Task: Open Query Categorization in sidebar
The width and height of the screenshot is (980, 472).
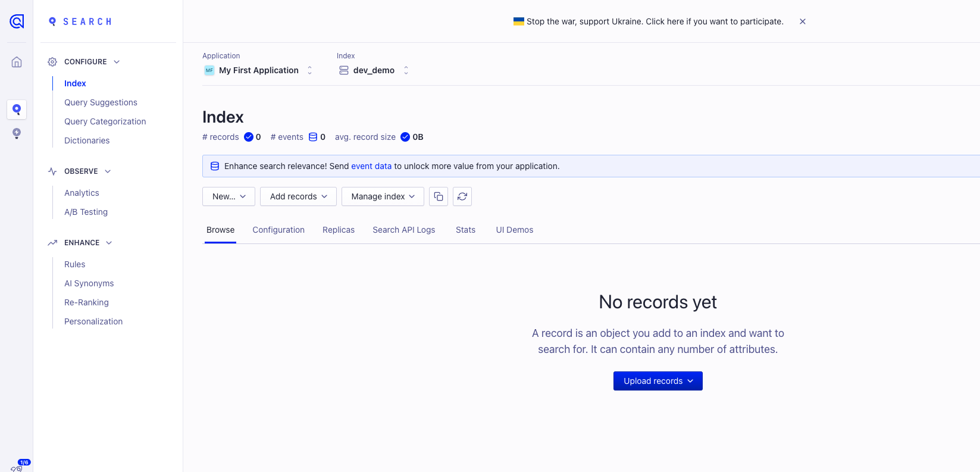Action: [105, 121]
